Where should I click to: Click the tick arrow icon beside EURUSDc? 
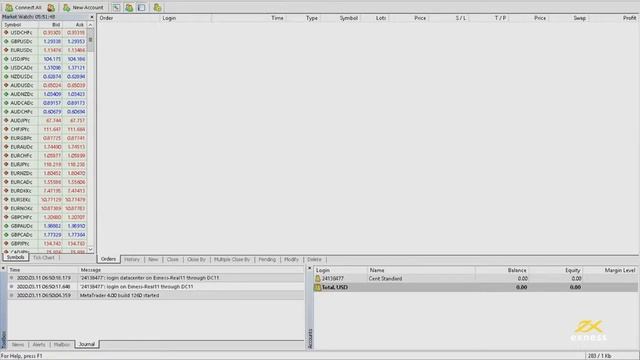pyautogui.click(x=6, y=50)
